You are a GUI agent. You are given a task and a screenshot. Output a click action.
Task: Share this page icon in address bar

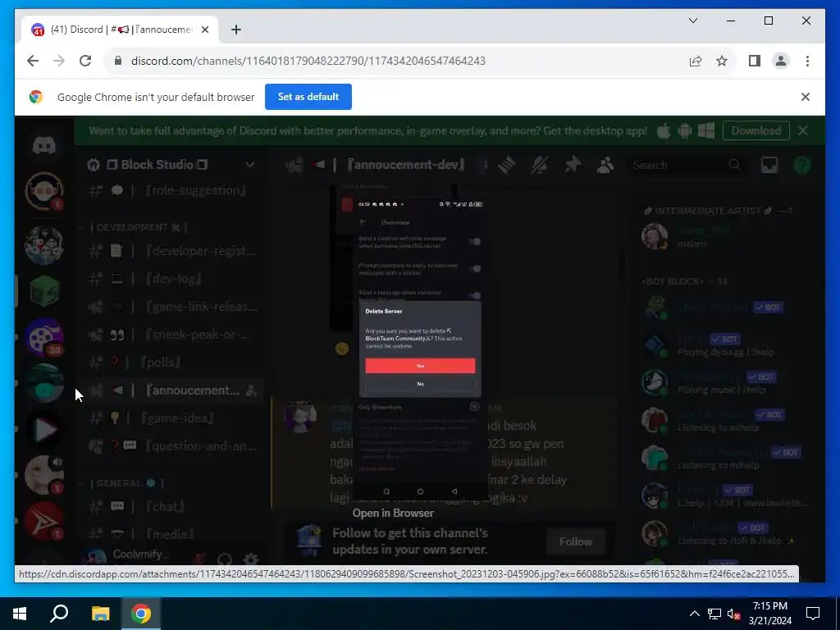(x=696, y=61)
